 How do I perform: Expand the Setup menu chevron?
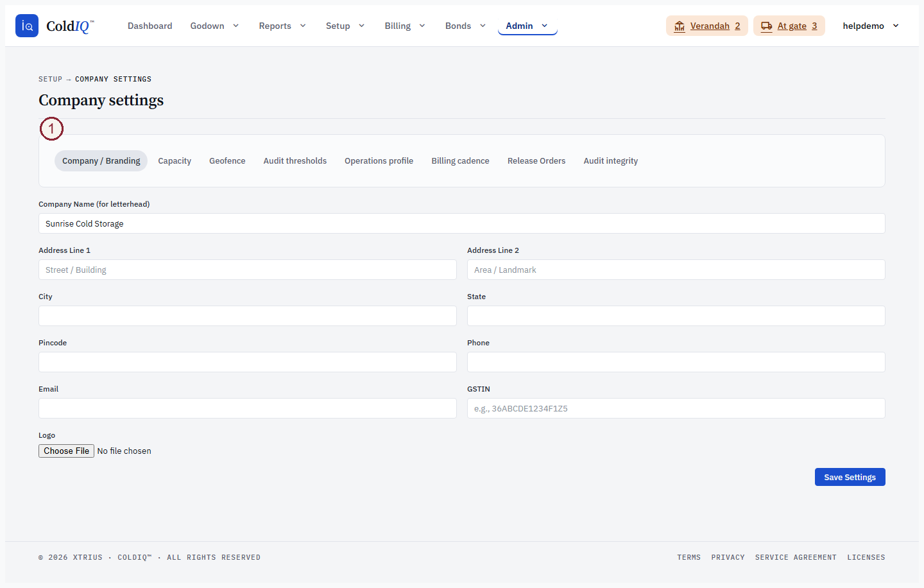(362, 26)
